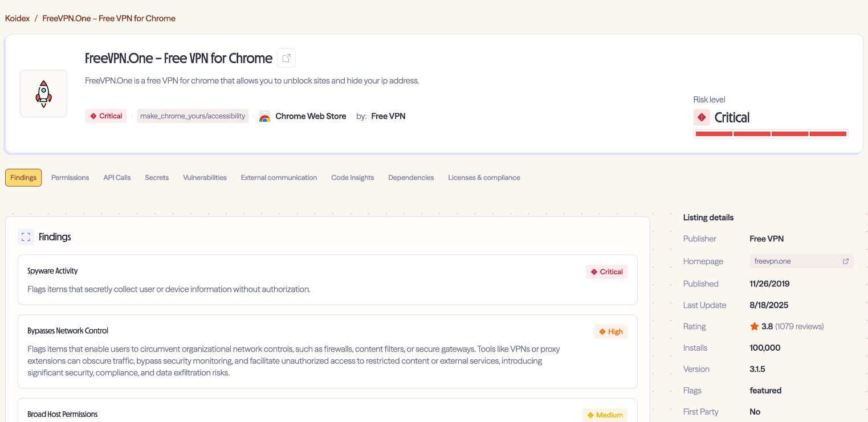Click the orange rating star icon

(x=755, y=326)
